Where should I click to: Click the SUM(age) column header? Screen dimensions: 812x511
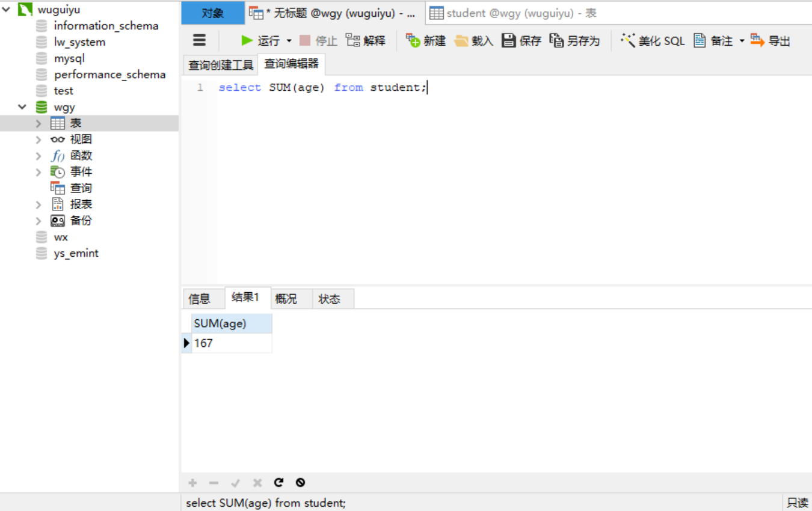(x=232, y=323)
